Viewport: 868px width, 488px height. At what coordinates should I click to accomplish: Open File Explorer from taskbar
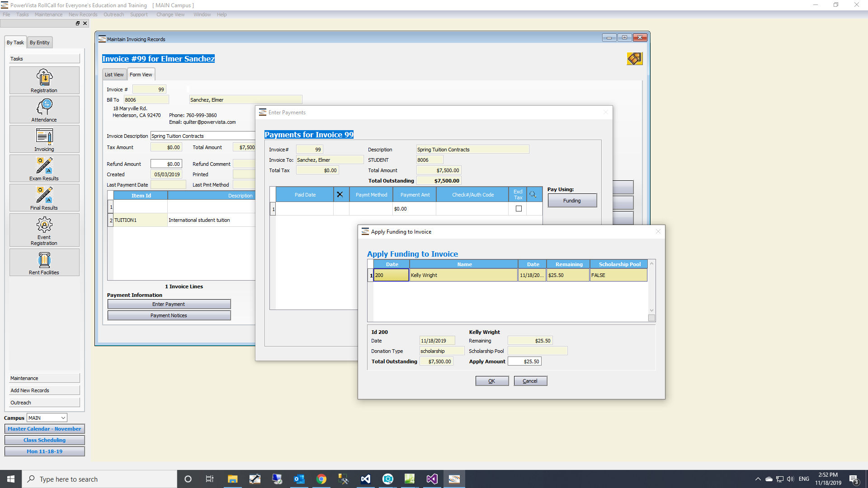pos(232,479)
